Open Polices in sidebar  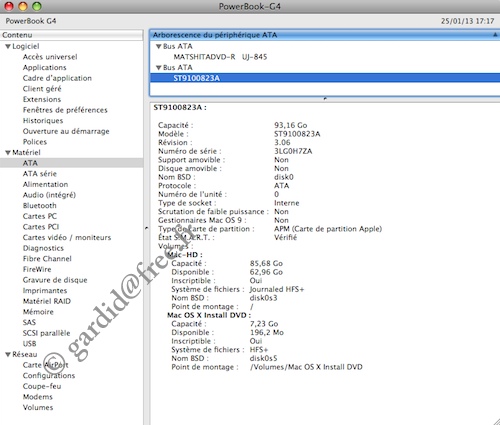coord(35,142)
